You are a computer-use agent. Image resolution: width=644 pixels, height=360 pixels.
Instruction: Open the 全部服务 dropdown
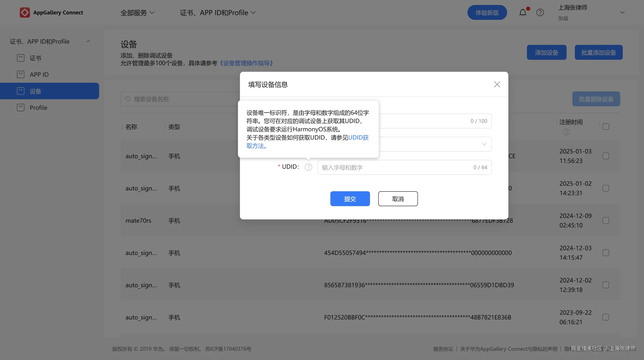point(137,12)
